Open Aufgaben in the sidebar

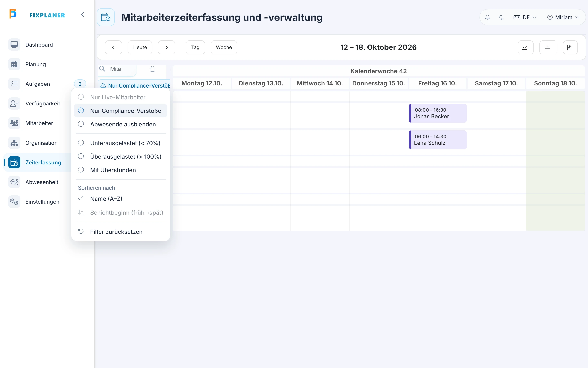pos(47,84)
